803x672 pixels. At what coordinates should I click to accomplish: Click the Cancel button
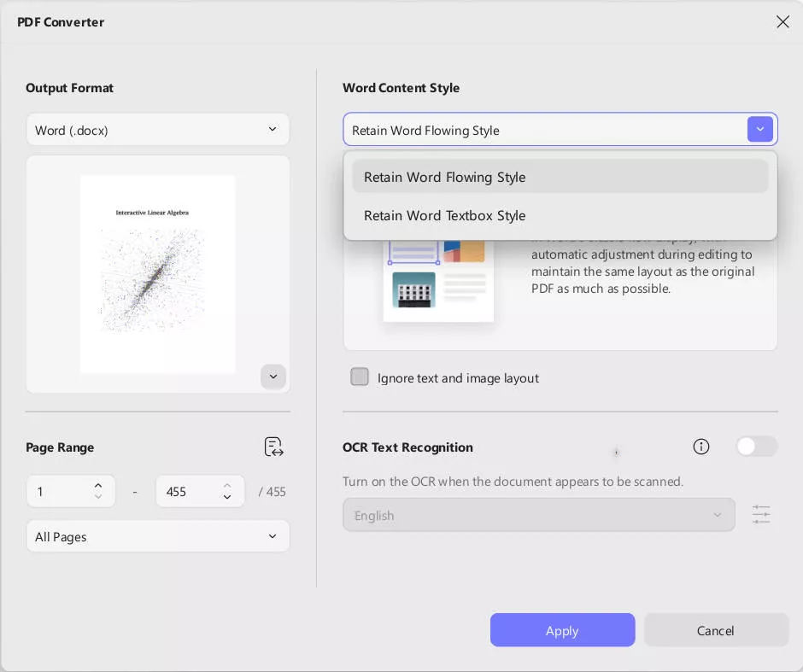tap(715, 630)
